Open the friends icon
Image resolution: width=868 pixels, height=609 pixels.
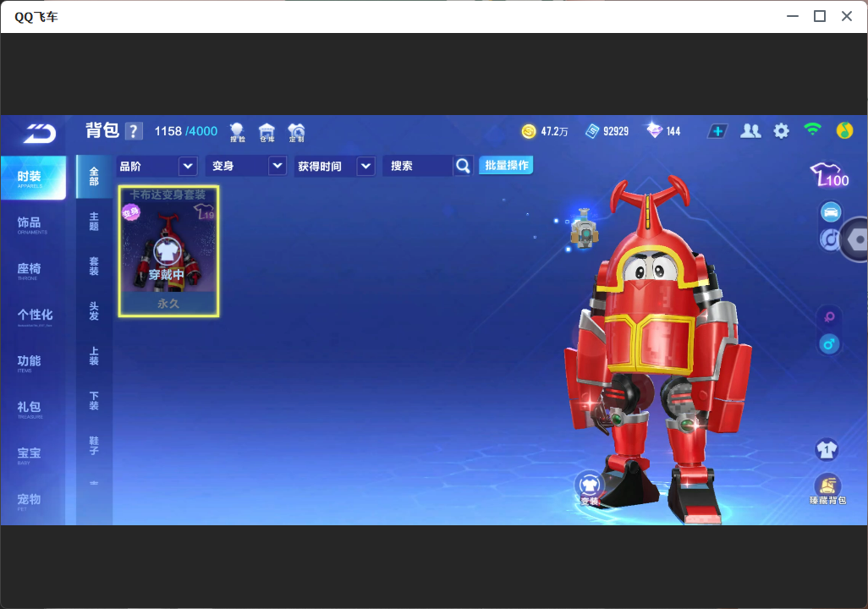point(750,131)
